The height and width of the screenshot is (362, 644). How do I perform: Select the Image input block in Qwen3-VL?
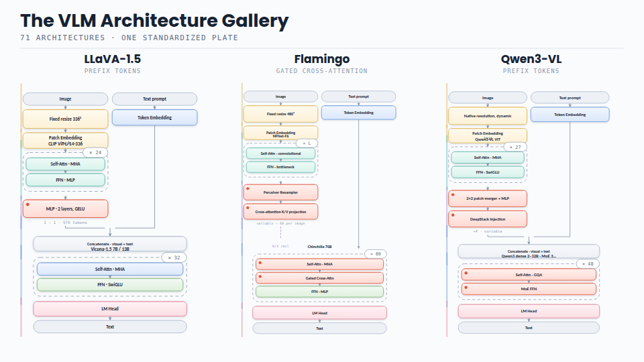pyautogui.click(x=488, y=98)
